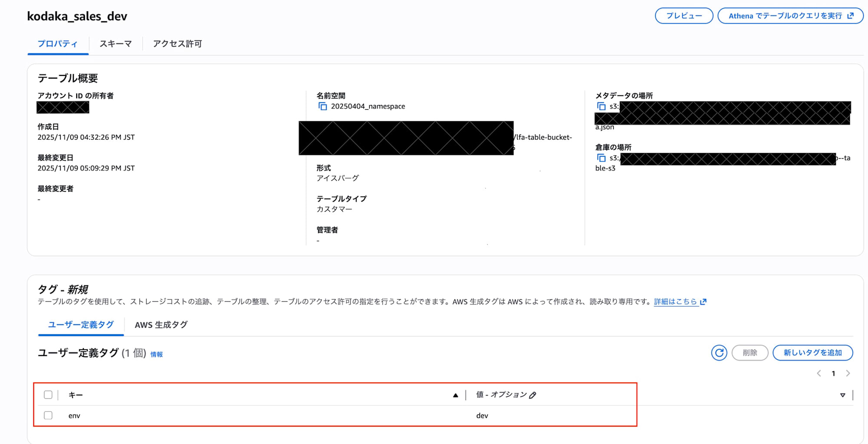Click the 削除 button
Screen dimensions: 868x444
[x=750, y=353]
